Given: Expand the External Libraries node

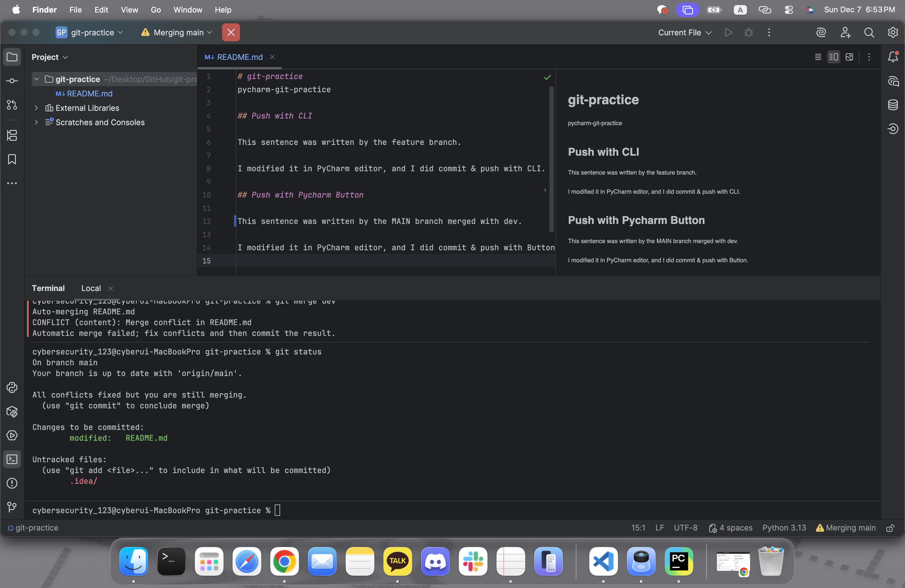Looking at the screenshot, I should click(x=36, y=108).
